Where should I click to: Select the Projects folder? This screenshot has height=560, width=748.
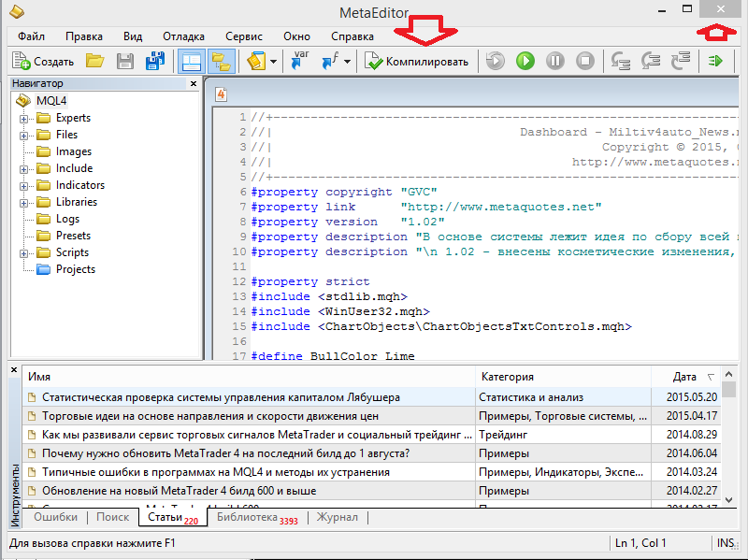(76, 269)
